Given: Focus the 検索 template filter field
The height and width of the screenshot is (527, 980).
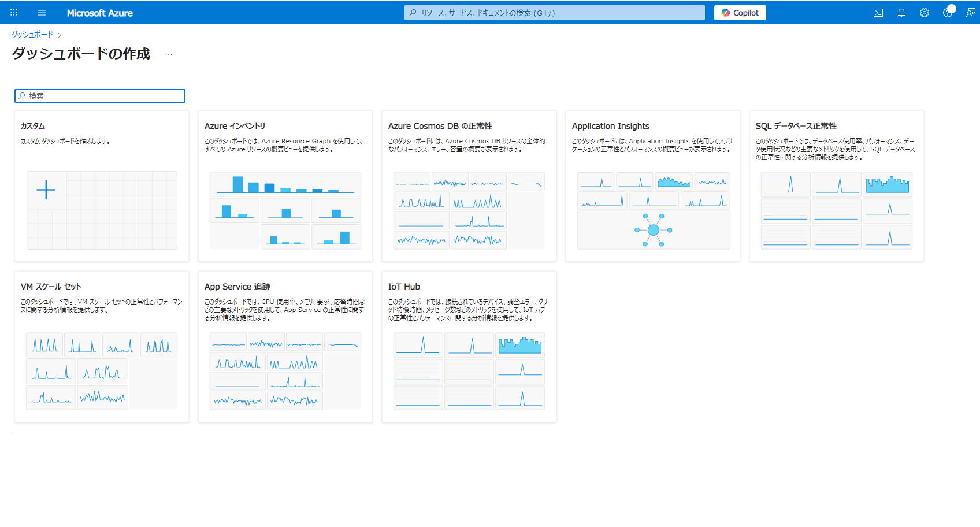Looking at the screenshot, I should (x=100, y=96).
